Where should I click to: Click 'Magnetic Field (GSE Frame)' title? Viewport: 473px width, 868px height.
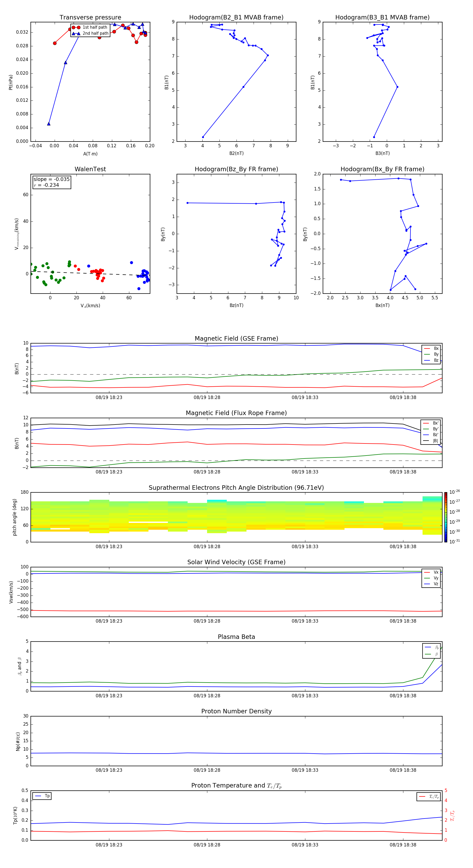click(x=236, y=339)
